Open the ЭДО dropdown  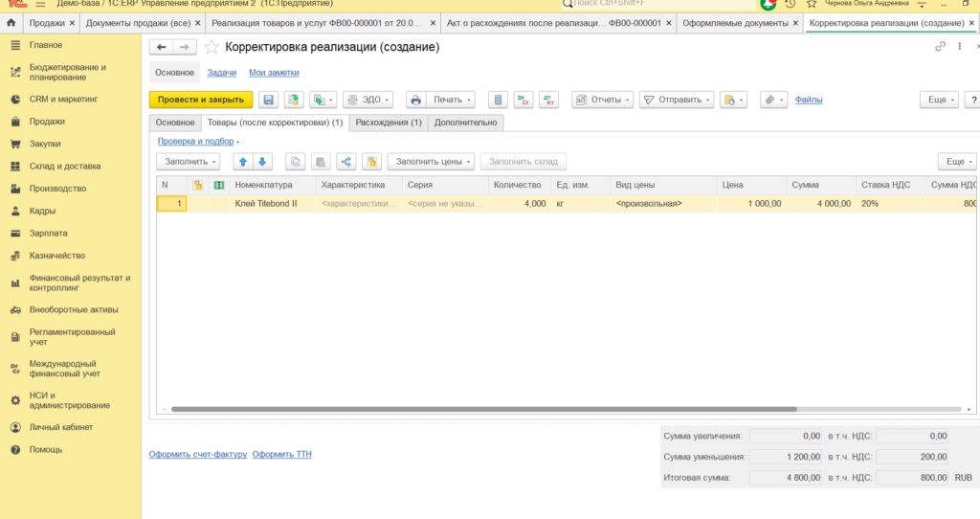coord(368,100)
